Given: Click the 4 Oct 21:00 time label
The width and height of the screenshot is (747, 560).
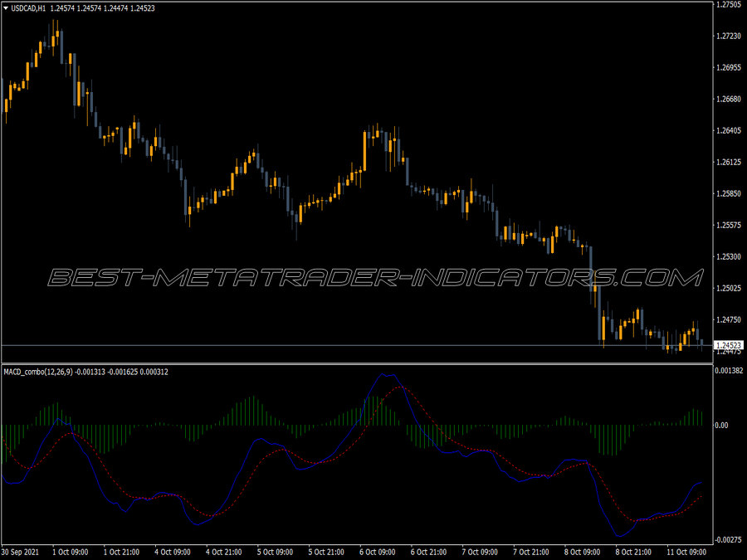Looking at the screenshot, I should pyautogui.click(x=224, y=552).
